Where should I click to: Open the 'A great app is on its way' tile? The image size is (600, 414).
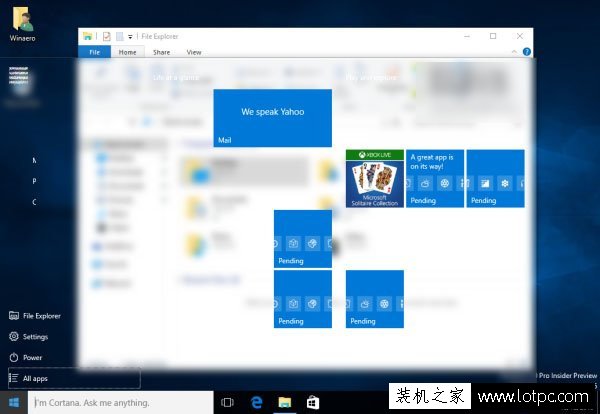(435, 179)
